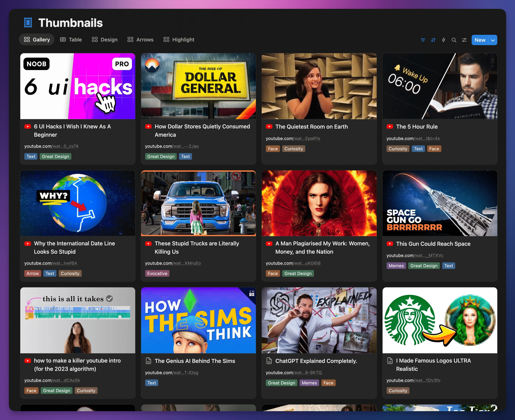Click the Evocative tag on Trucks card
Image resolution: width=515 pixels, height=420 pixels.
(x=157, y=273)
